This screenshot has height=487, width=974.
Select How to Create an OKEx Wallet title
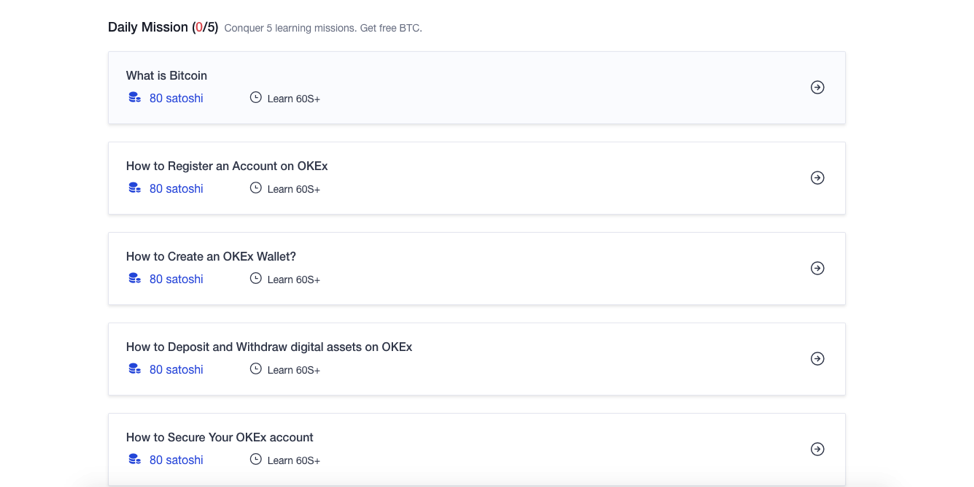(210, 257)
